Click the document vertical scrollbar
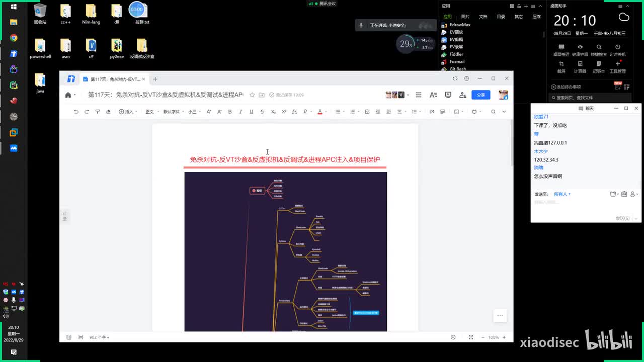The image size is (644, 362). point(512,143)
